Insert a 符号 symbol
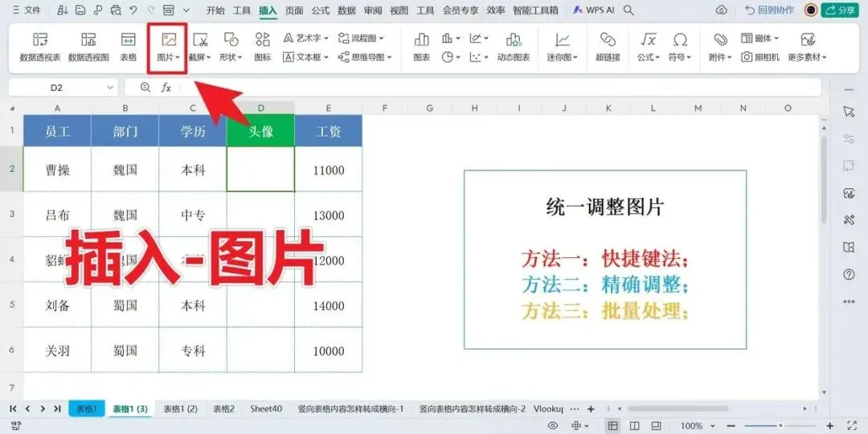 (x=680, y=47)
